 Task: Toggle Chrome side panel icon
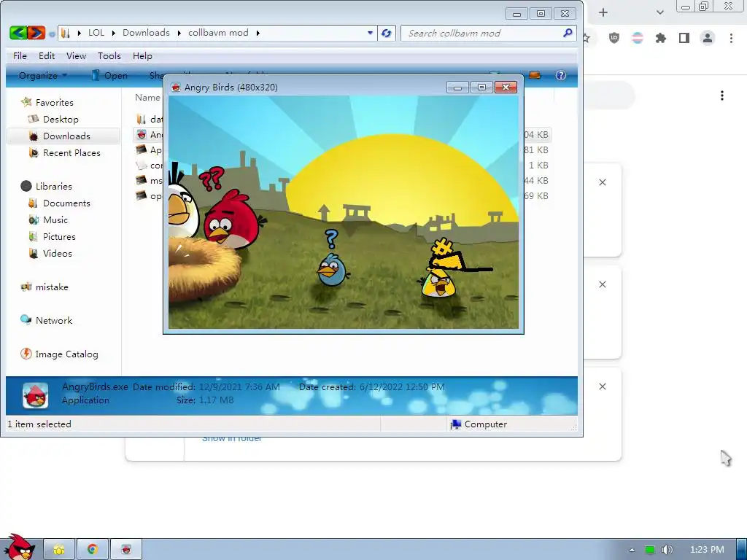(x=684, y=38)
